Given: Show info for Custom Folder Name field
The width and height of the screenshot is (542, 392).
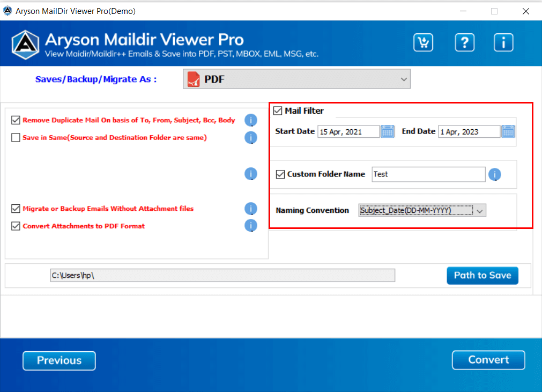Looking at the screenshot, I should (495, 174).
